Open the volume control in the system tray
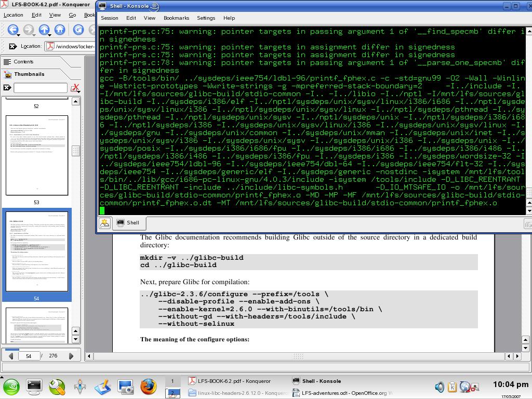 [x=440, y=387]
